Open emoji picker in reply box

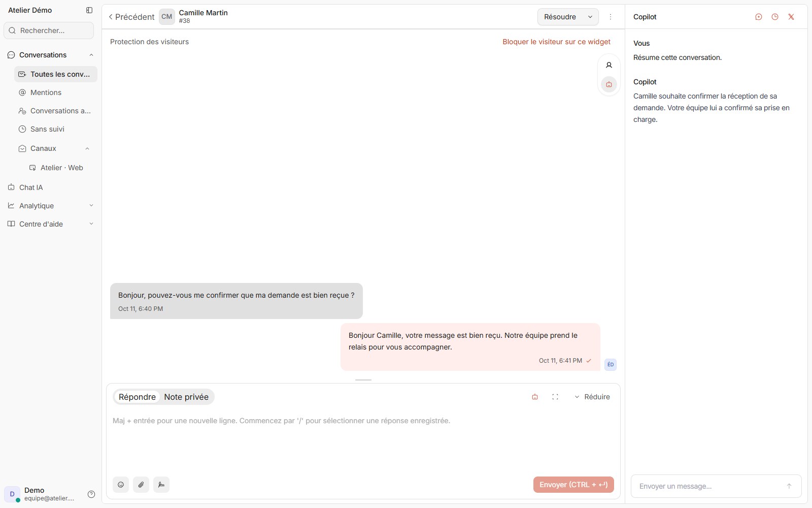121,485
